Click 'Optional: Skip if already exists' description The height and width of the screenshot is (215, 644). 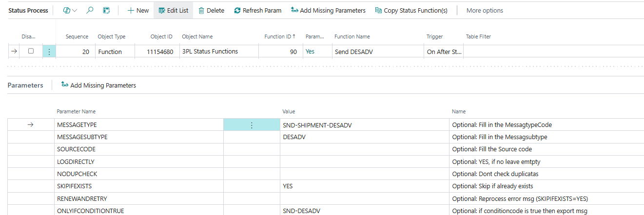[x=492, y=186]
